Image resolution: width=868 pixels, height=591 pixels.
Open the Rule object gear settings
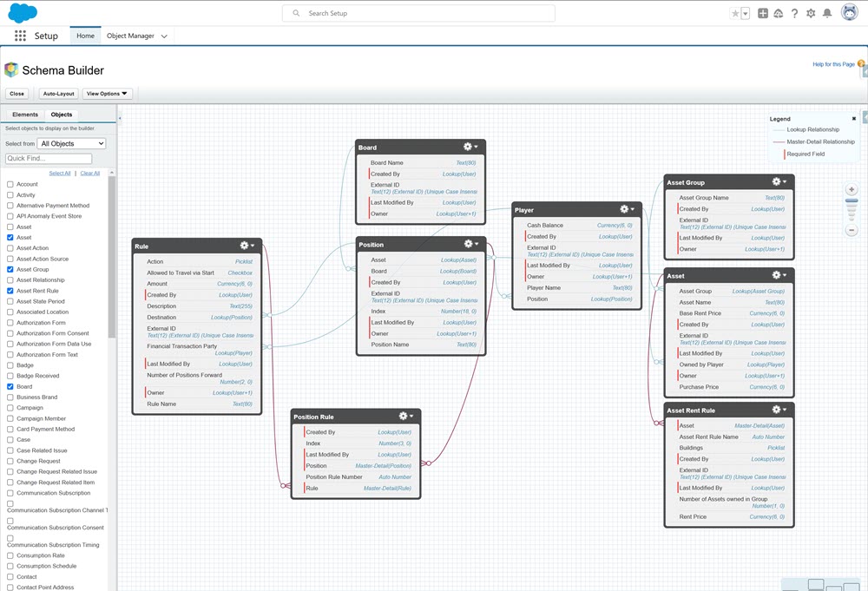click(247, 245)
